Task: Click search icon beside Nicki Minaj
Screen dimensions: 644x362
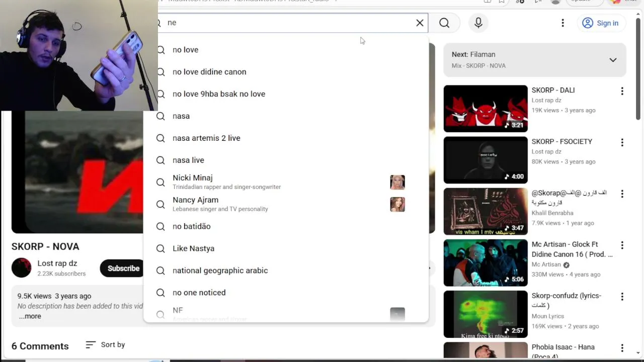Action: (160, 182)
